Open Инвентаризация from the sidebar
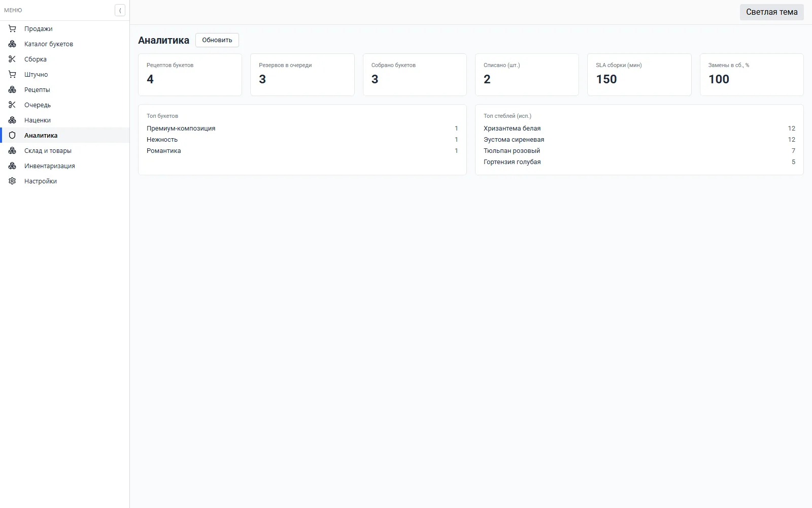812x508 pixels. 65,166
